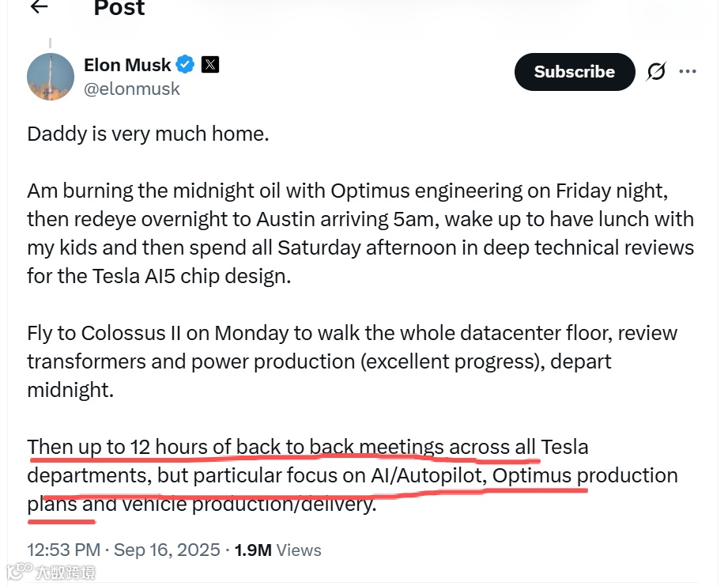Open the @elonmusk handle link
The image size is (728, 586).
[x=132, y=89]
